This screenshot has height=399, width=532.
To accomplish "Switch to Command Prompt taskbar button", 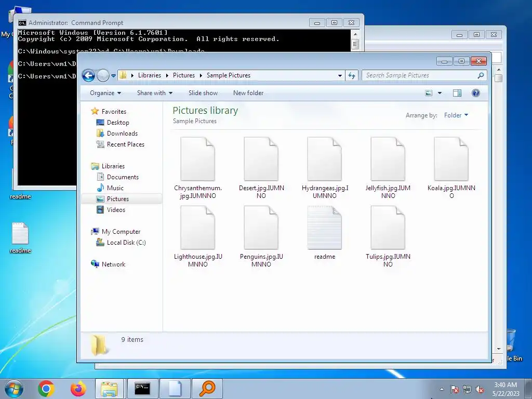I will tap(142, 389).
